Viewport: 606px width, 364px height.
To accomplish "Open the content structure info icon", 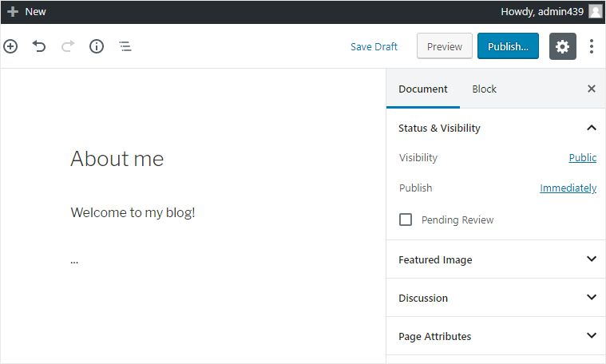I will point(97,46).
